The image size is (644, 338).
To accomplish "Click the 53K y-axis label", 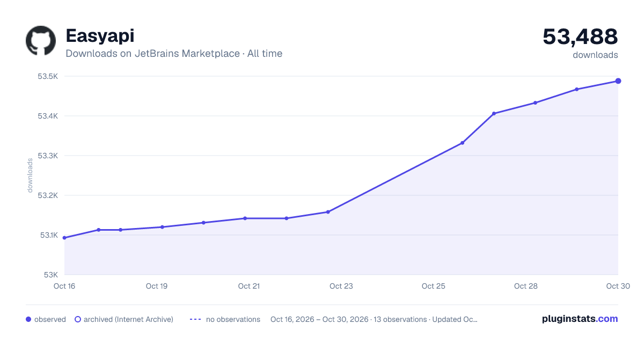I will pyautogui.click(x=50, y=275).
